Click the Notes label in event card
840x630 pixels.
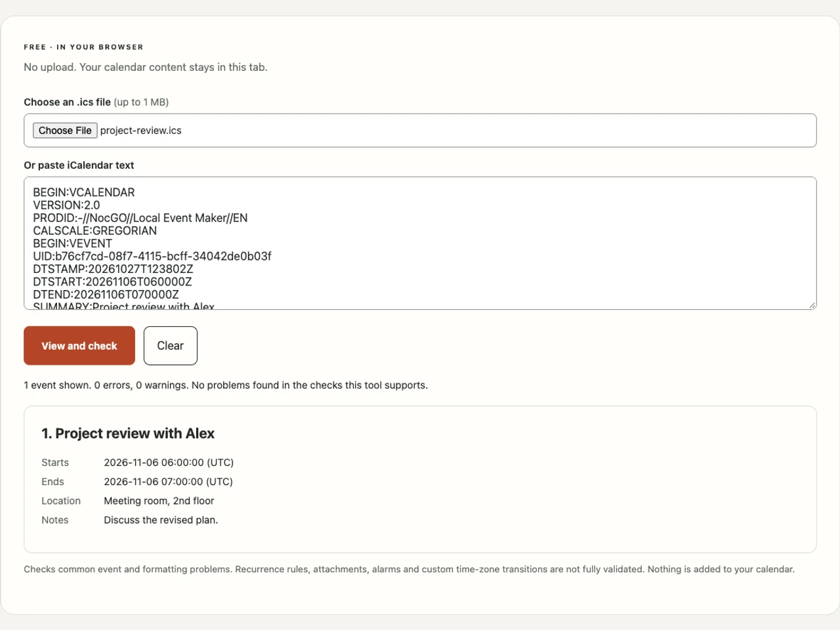(55, 520)
